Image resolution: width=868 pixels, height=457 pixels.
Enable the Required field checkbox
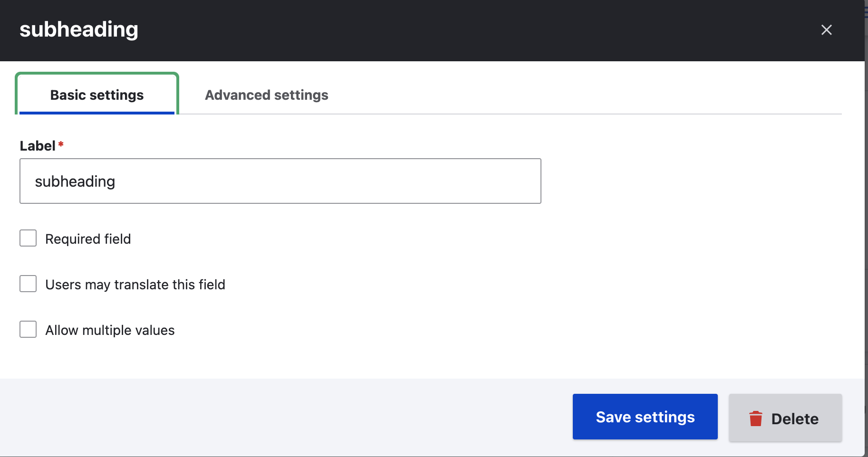28,238
